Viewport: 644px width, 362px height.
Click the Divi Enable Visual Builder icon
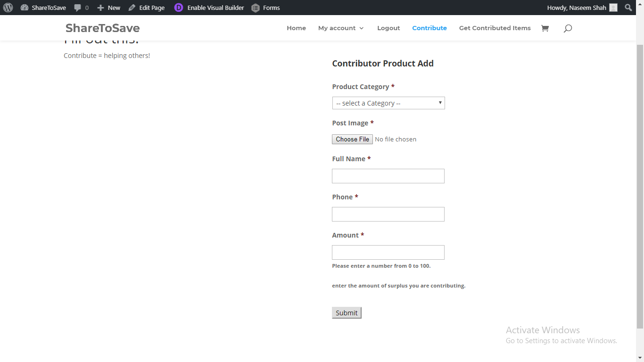[x=179, y=8]
